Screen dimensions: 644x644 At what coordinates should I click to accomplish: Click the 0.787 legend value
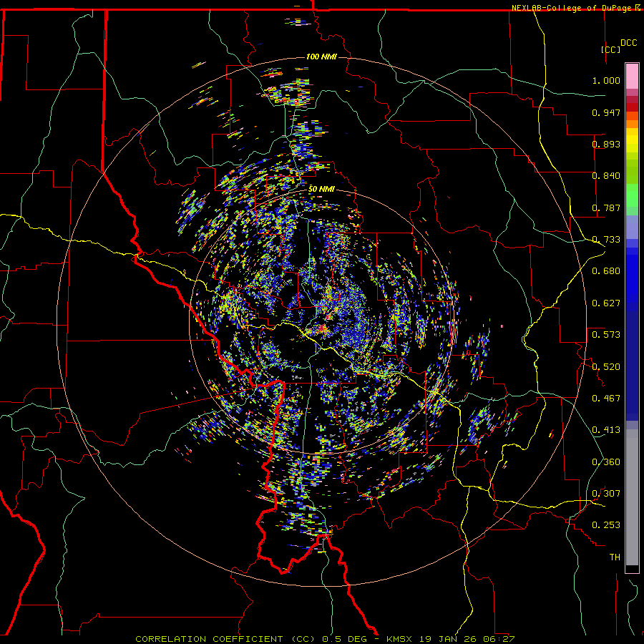(606, 208)
